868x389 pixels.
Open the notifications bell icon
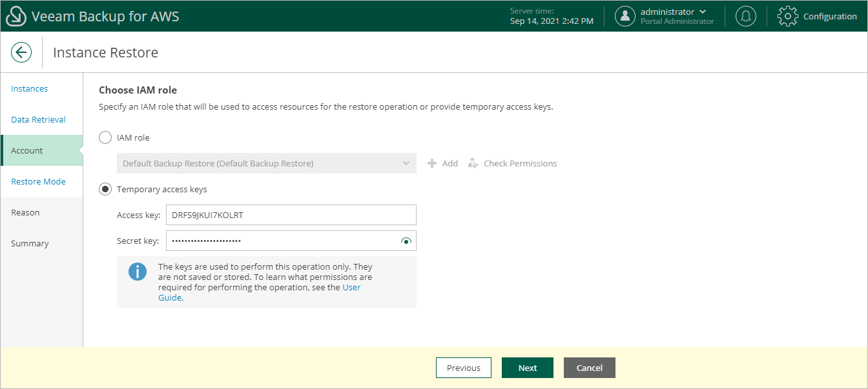[746, 16]
